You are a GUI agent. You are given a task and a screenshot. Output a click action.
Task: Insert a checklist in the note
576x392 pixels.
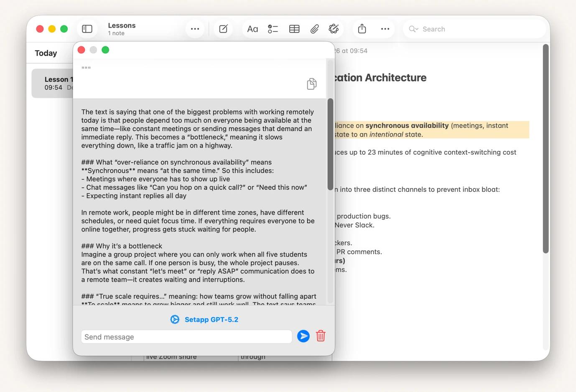coord(273,29)
